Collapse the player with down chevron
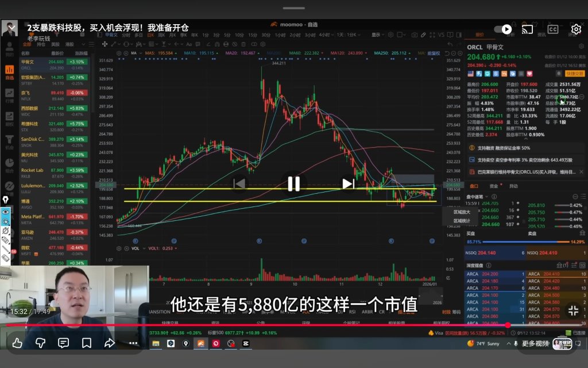Image resolution: width=588 pixels, height=368 pixels. tap(11, 28)
